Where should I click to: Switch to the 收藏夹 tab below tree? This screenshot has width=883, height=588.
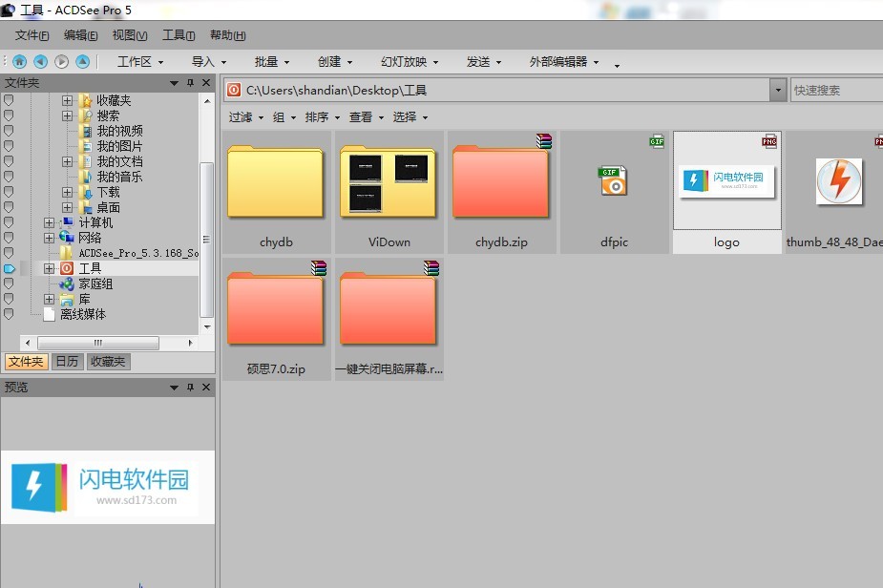108,362
